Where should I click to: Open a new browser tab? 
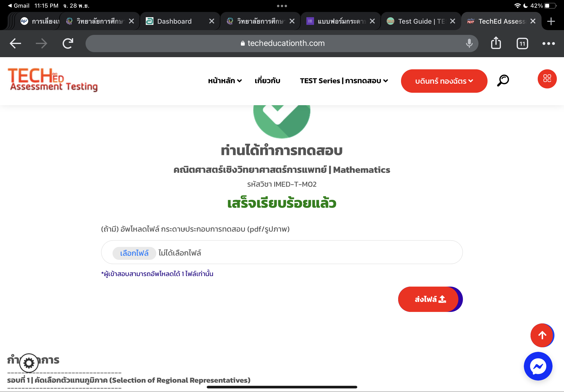(x=551, y=21)
